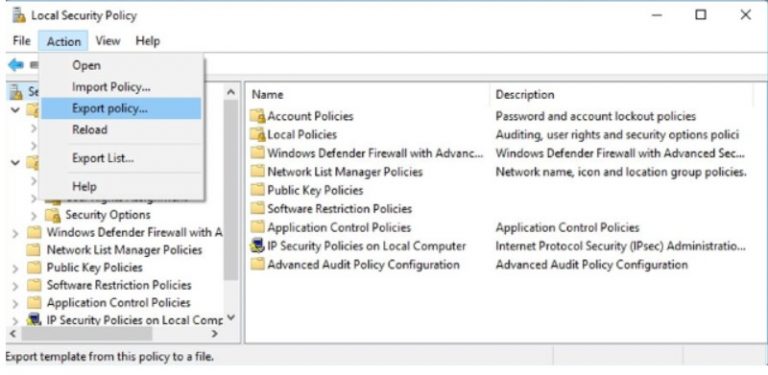Click the Local Security Policy title bar icon

[19, 16]
